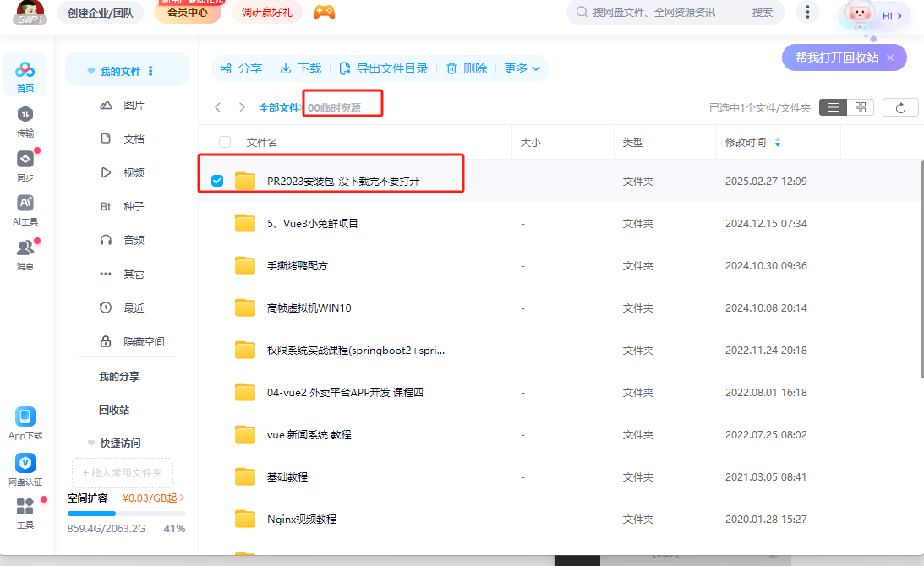Image resolution: width=924 pixels, height=566 pixels.
Task: Click the three-dot more options in top bar
Action: tap(808, 12)
